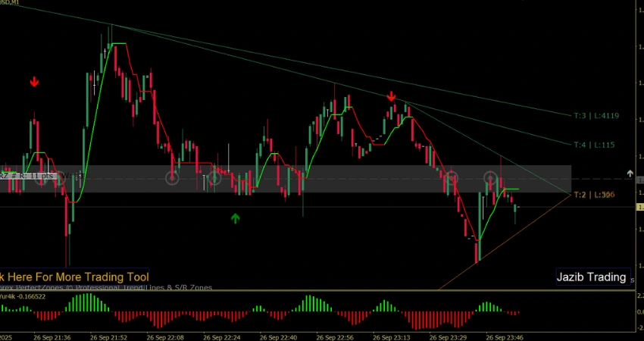Select the rightmost circle marker in gray zone

[x=491, y=178]
